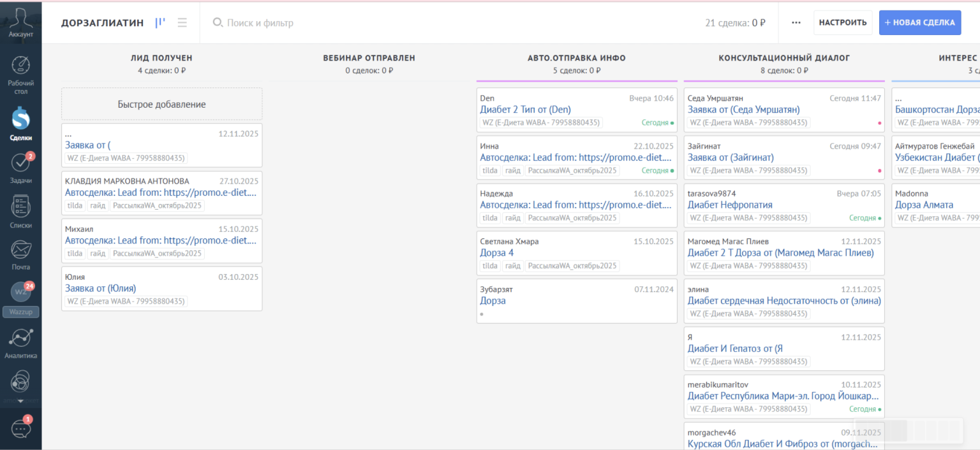Click the НАСТРОИТЬ button
Screen dimensions: 980x450
[x=842, y=23]
